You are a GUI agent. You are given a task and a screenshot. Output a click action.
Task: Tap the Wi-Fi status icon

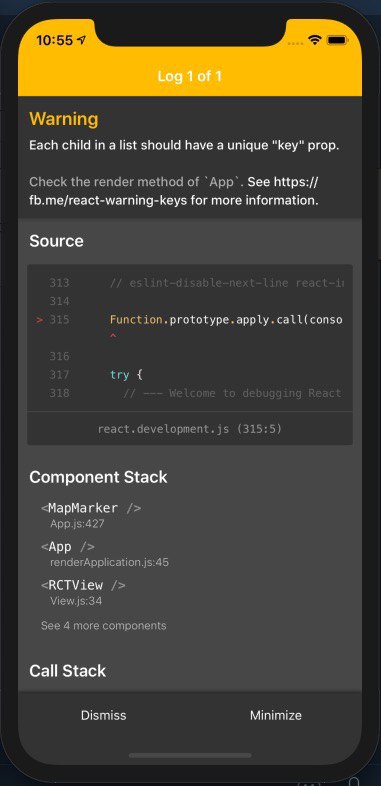click(314, 40)
